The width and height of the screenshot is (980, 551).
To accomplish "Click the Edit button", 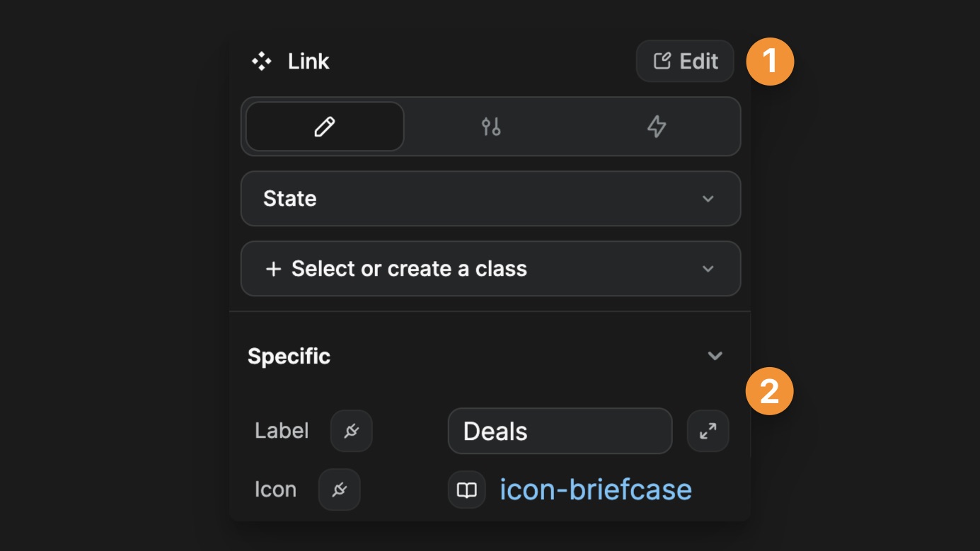I will [x=684, y=61].
